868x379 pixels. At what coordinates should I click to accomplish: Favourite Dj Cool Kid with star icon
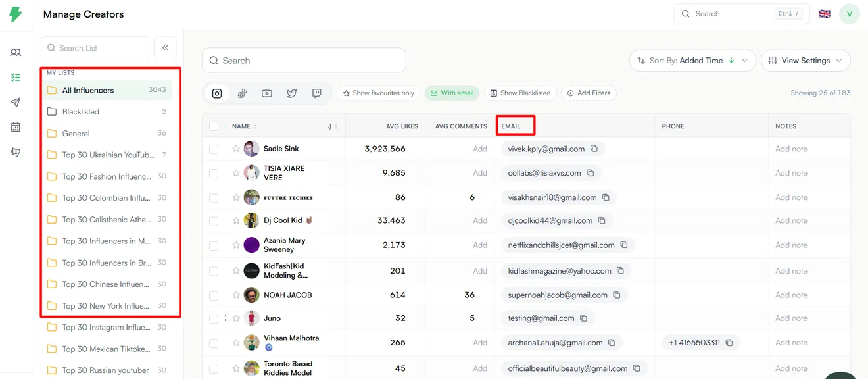[235, 220]
